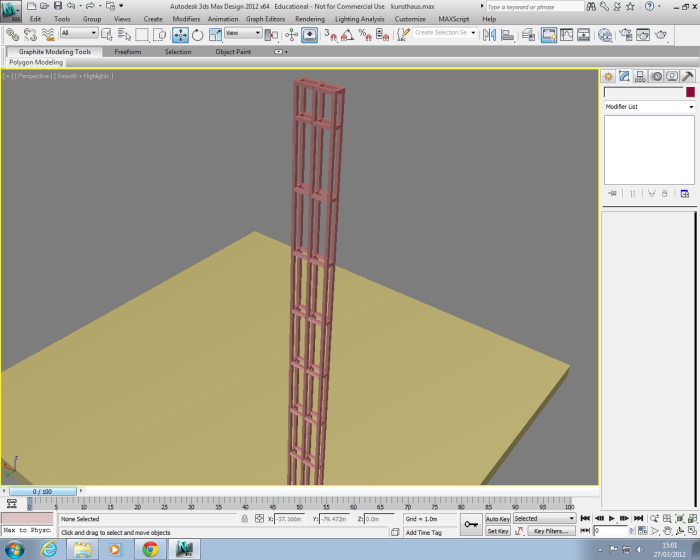Open the Motion panel icon
Viewport: 700px width, 560px height.
pyautogui.click(x=657, y=76)
